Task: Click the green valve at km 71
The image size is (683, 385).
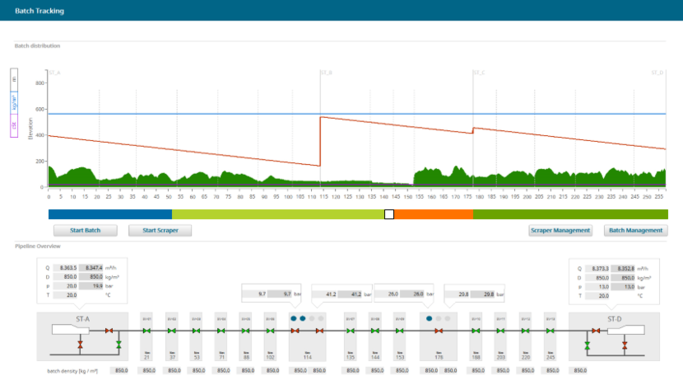Action: [x=221, y=331]
